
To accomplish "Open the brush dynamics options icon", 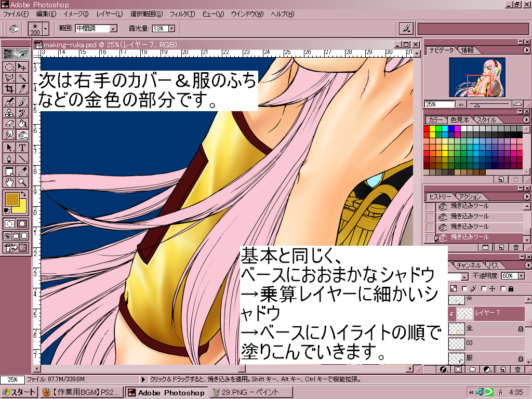I will (x=406, y=29).
